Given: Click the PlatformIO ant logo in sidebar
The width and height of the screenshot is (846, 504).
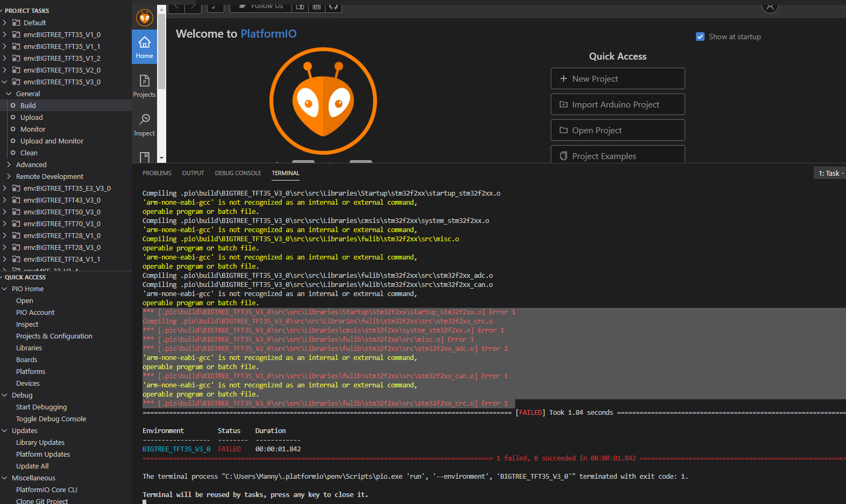Looking at the screenshot, I should (144, 18).
